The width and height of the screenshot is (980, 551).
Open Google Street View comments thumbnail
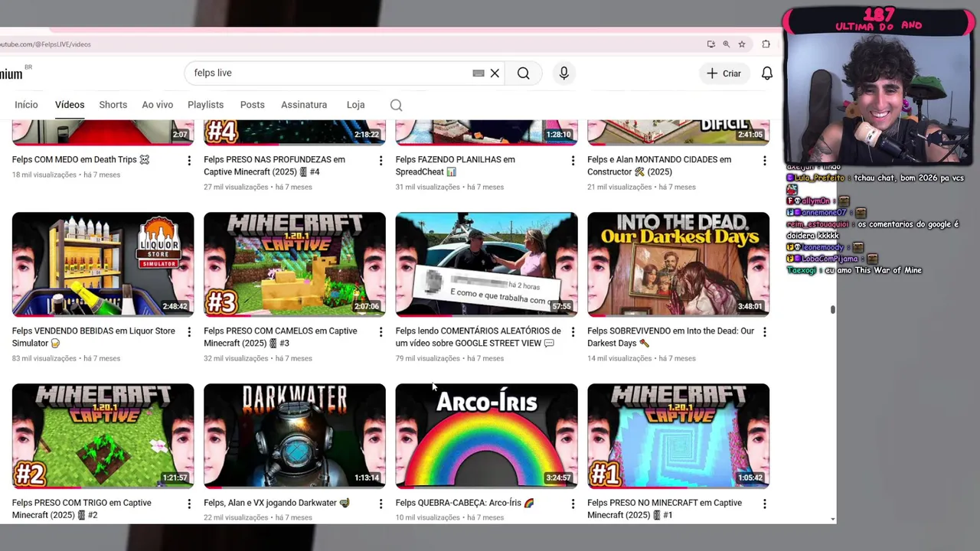tap(486, 264)
